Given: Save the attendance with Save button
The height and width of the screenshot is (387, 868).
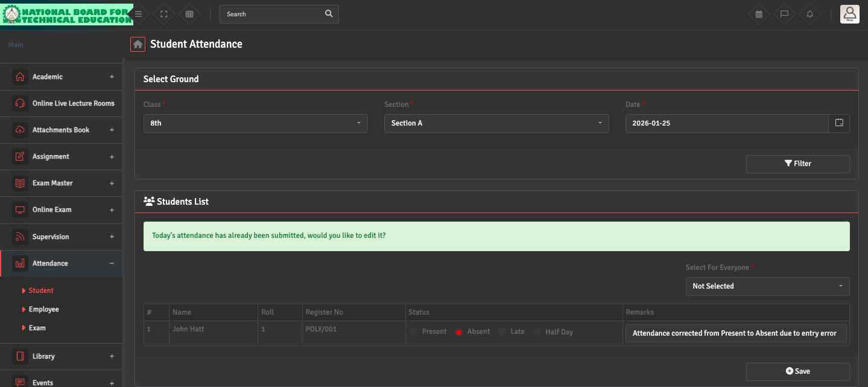Looking at the screenshot, I should coord(797,371).
